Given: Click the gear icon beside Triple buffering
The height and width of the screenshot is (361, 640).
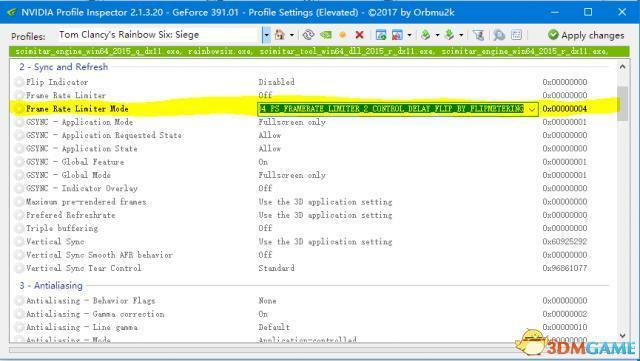Looking at the screenshot, I should pos(19,228).
